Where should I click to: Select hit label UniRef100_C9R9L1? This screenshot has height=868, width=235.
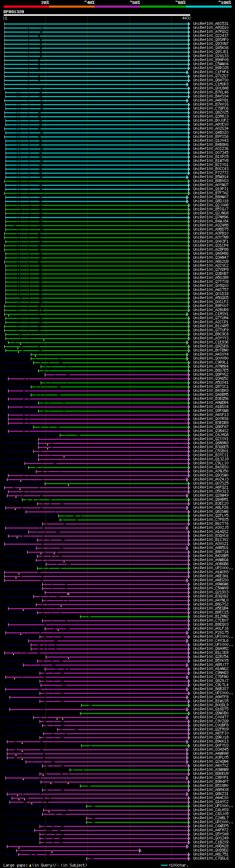pos(211,363)
